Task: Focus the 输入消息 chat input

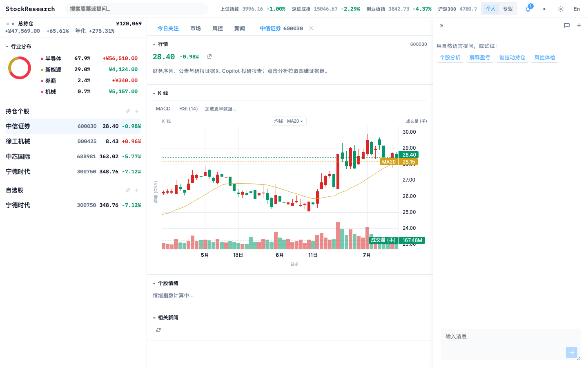Action: pos(510,344)
